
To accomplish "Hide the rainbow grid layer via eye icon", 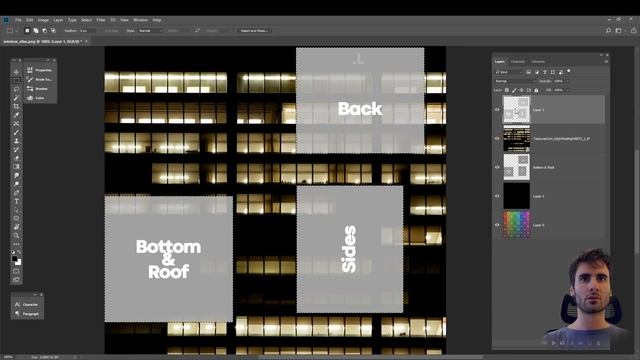I will pos(497,225).
